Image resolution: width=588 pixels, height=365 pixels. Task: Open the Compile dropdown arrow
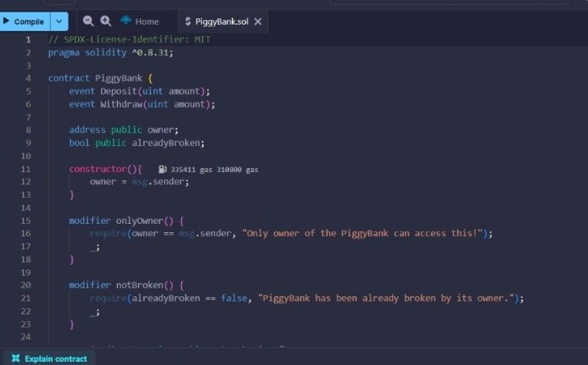pyautogui.click(x=59, y=22)
